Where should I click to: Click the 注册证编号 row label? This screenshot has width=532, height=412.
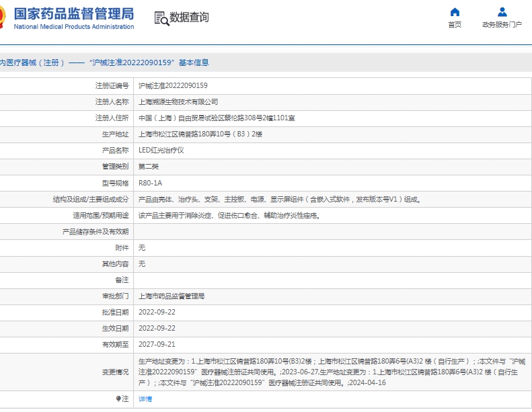[x=112, y=85]
